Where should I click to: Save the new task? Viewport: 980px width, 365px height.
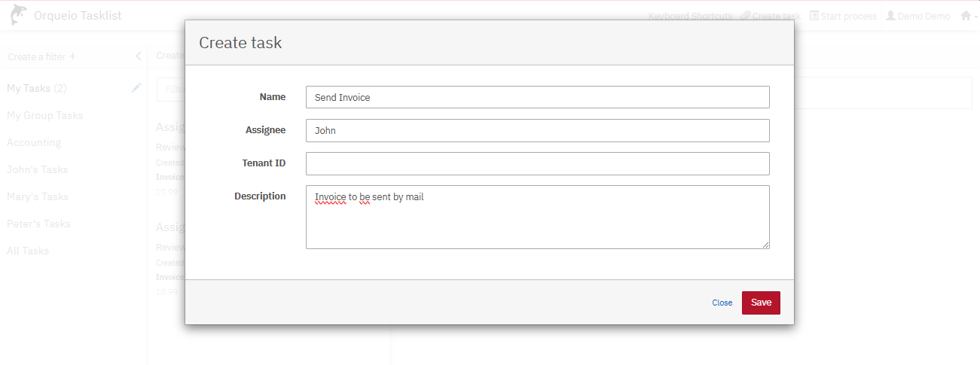coord(761,303)
